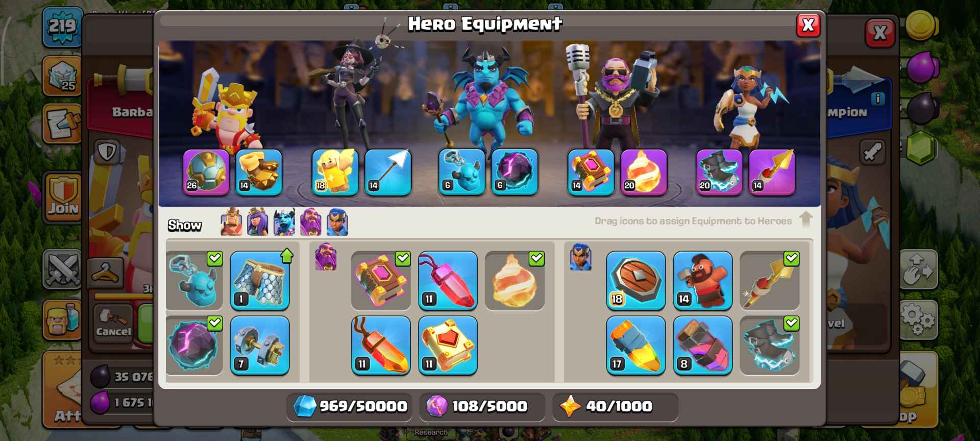The width and height of the screenshot is (980, 441).
Task: Toggle Barbarian King filter in Show row
Action: 231,222
